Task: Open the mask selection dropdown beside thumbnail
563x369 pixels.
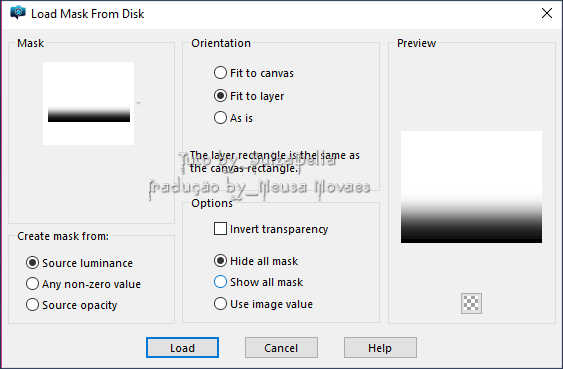Action: 139,103
